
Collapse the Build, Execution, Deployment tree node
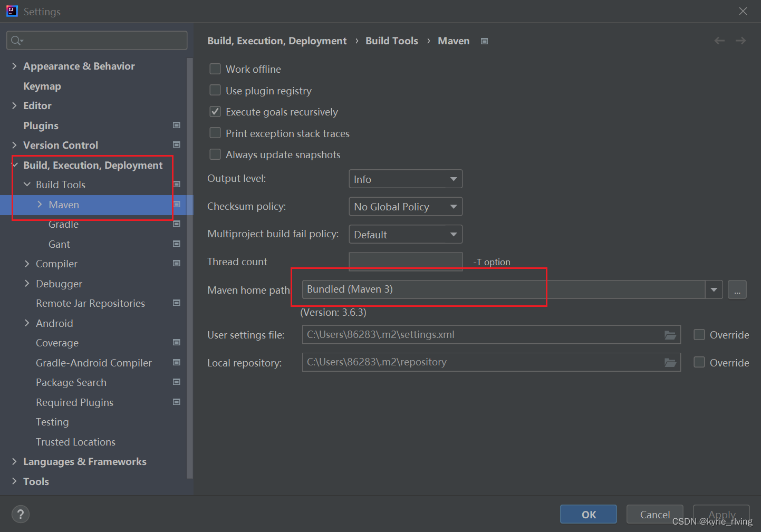click(14, 165)
